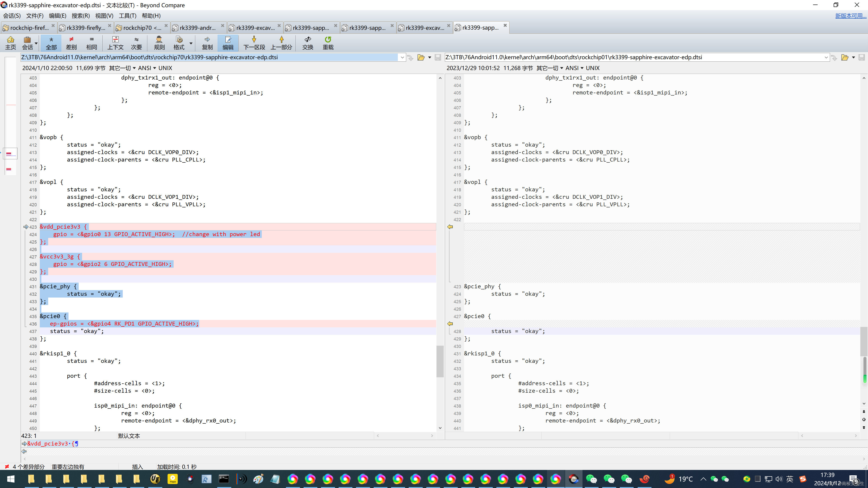Image resolution: width=868 pixels, height=488 pixels.
Task: Toggle Show Same (相同) filter
Action: point(91,43)
